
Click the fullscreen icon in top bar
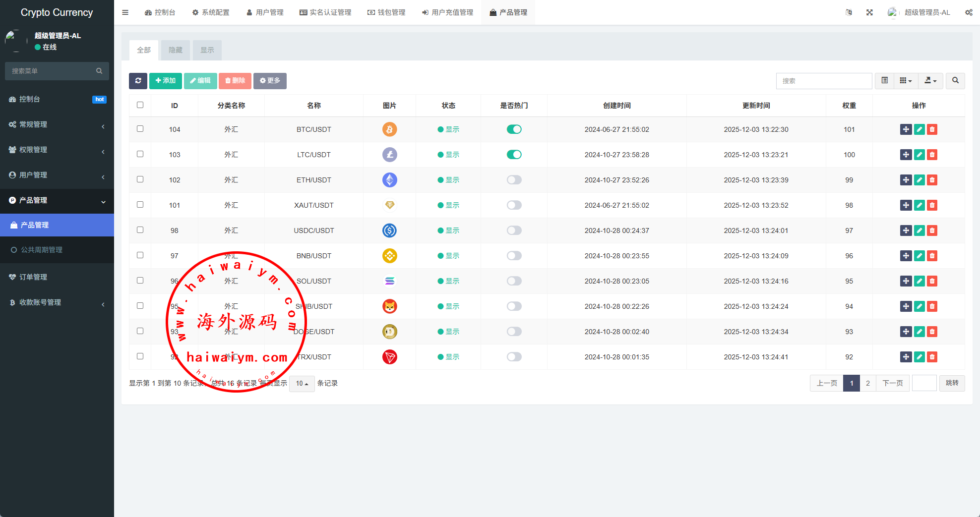pos(869,12)
